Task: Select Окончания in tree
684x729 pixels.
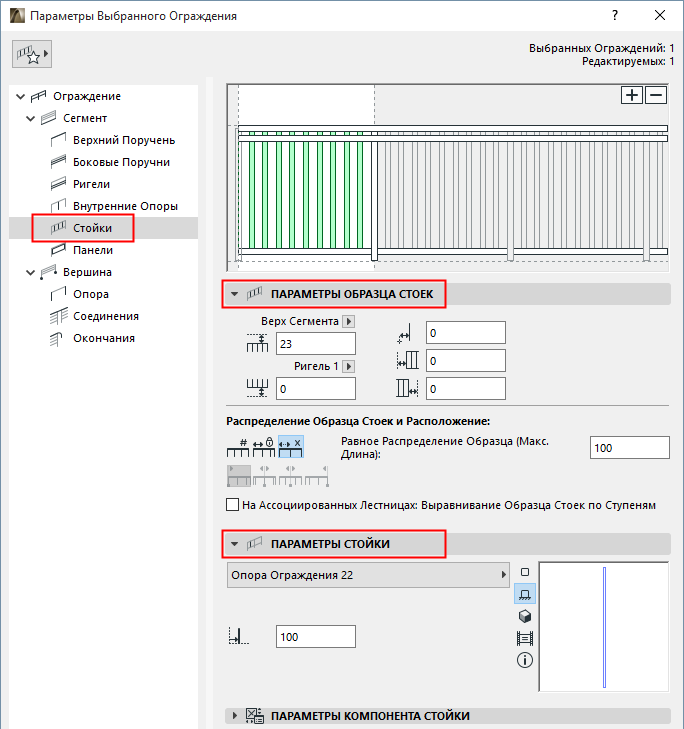Action: coord(104,338)
